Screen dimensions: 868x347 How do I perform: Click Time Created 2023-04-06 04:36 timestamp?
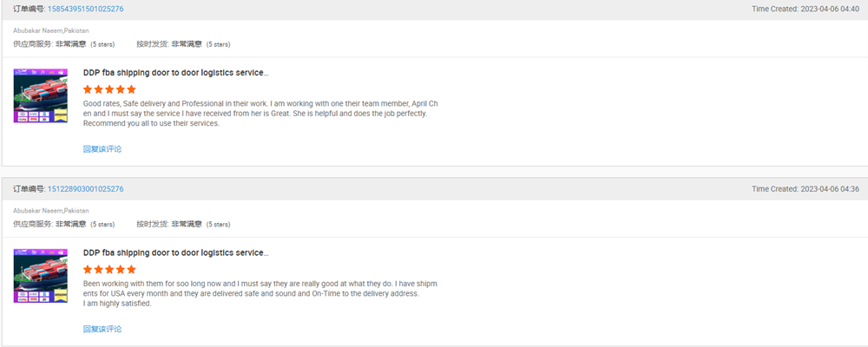point(806,189)
